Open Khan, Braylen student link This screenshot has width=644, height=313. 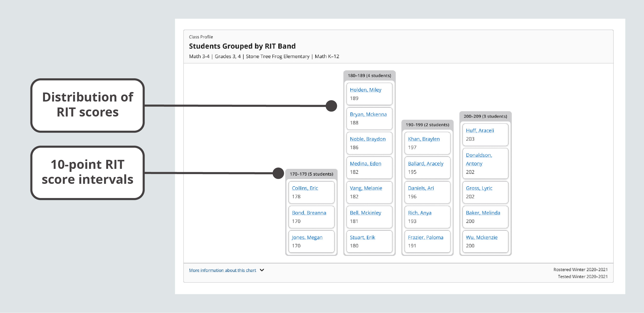point(424,139)
